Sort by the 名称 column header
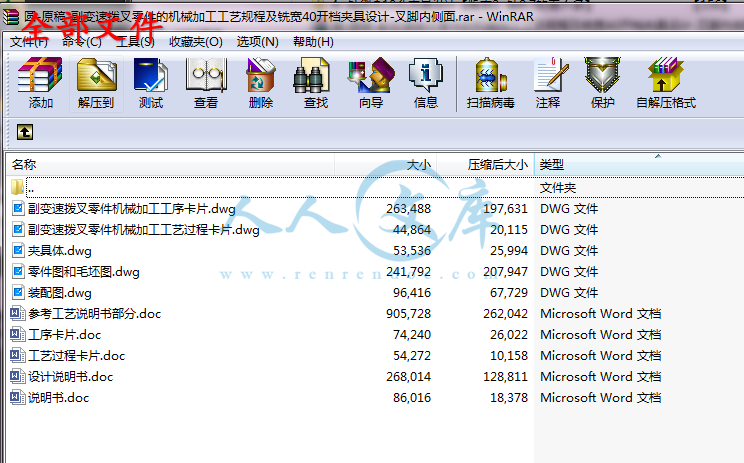 point(170,165)
